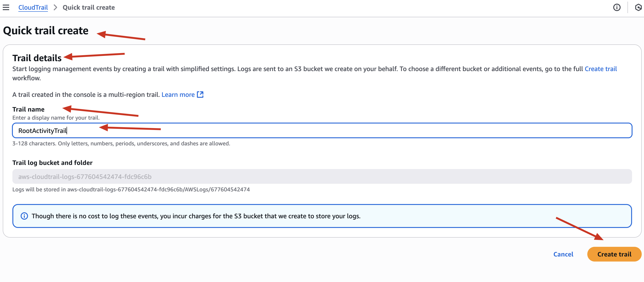Click the Trail log bucket and folder label
The height and width of the screenshot is (282, 644).
coord(53,163)
